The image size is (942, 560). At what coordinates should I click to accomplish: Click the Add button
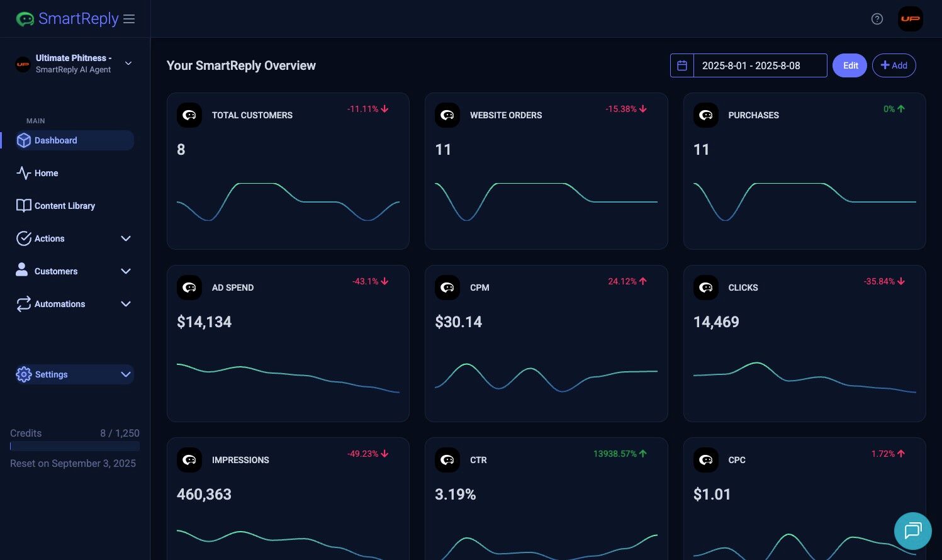(894, 65)
